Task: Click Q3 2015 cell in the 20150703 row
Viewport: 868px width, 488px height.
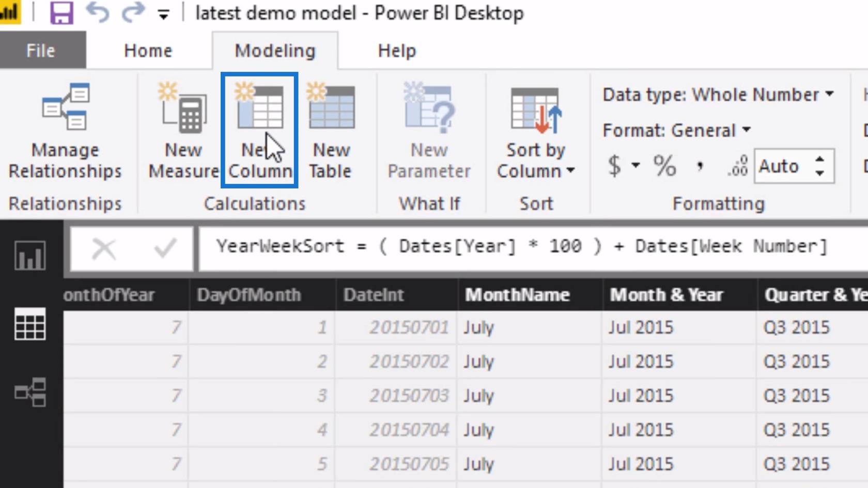Action: (x=813, y=396)
